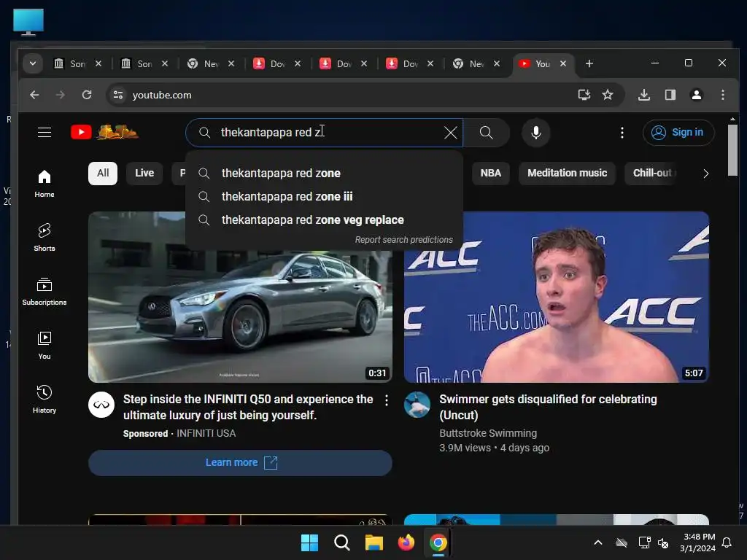Open Buttstroke Swimming channel name

coord(488,433)
